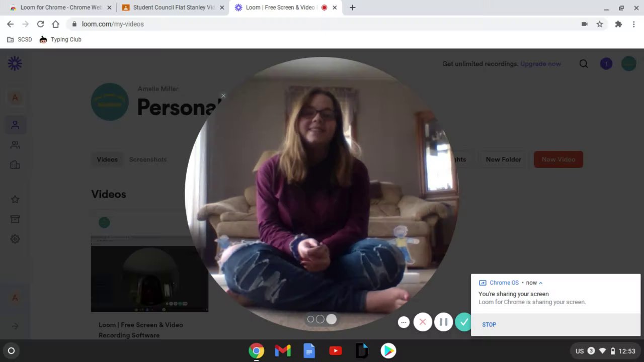Open the Extensions puzzle icon
Viewport: 644px width, 362px height.
point(618,24)
